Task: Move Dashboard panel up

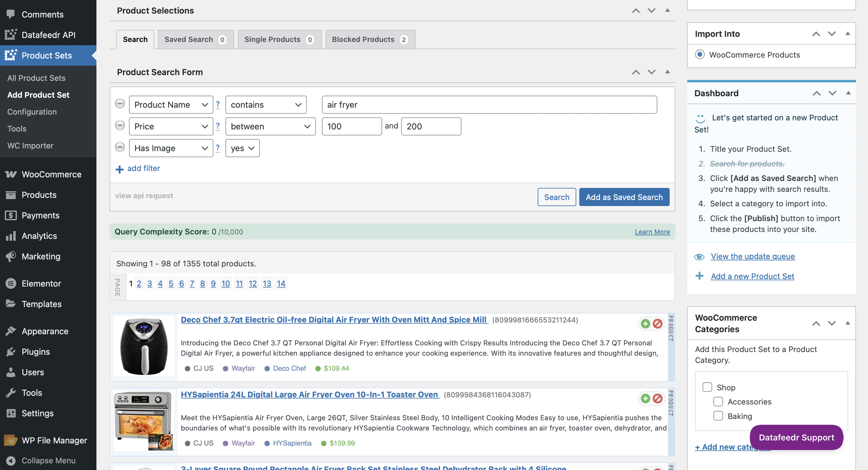Action: [816, 93]
